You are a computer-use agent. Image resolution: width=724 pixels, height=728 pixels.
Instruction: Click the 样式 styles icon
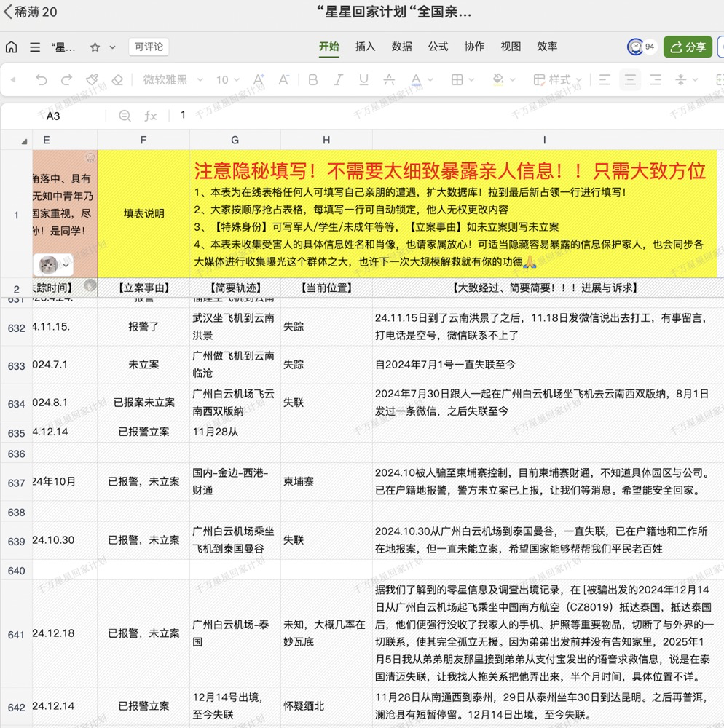539,80
